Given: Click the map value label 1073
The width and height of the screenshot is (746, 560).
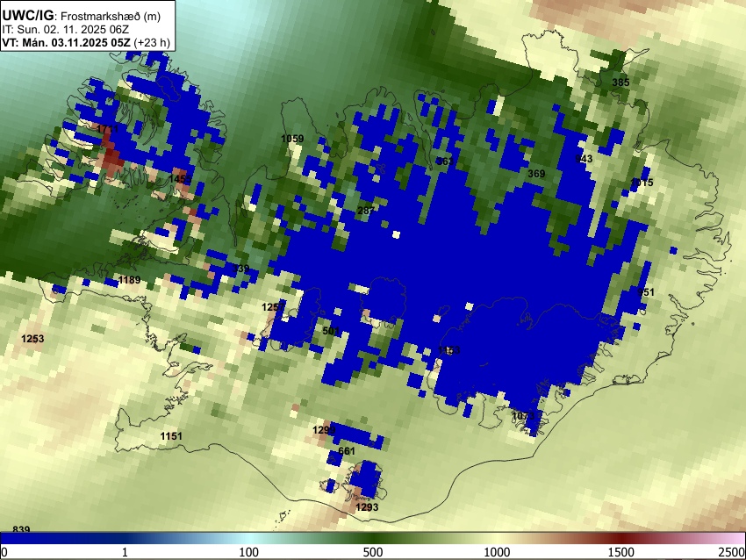Looking at the screenshot, I should pos(523,417).
